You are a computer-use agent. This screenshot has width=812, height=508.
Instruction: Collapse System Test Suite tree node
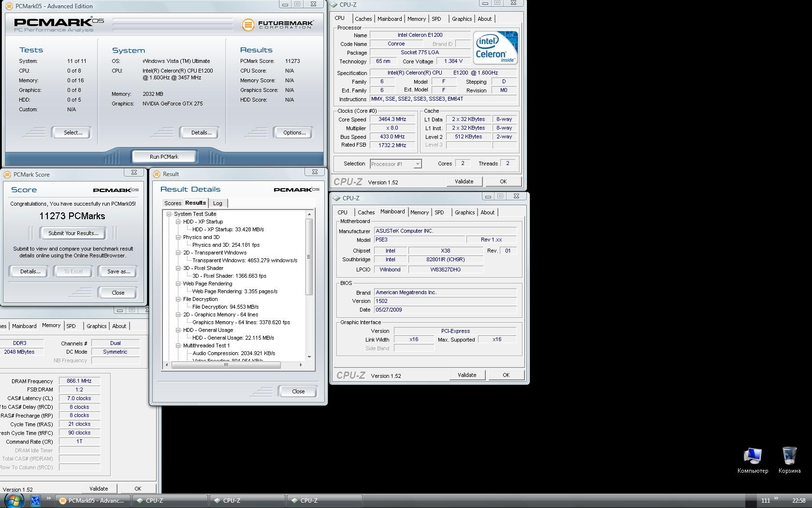click(x=169, y=214)
